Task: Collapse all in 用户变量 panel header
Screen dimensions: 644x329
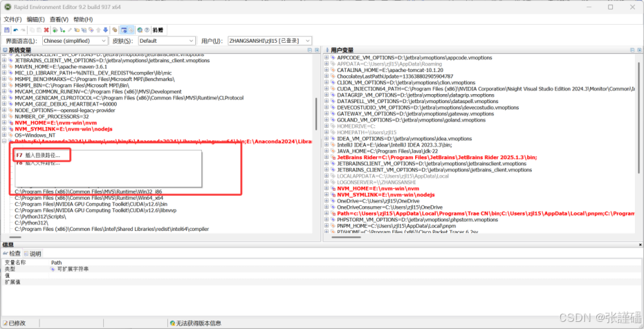Action: coord(632,50)
